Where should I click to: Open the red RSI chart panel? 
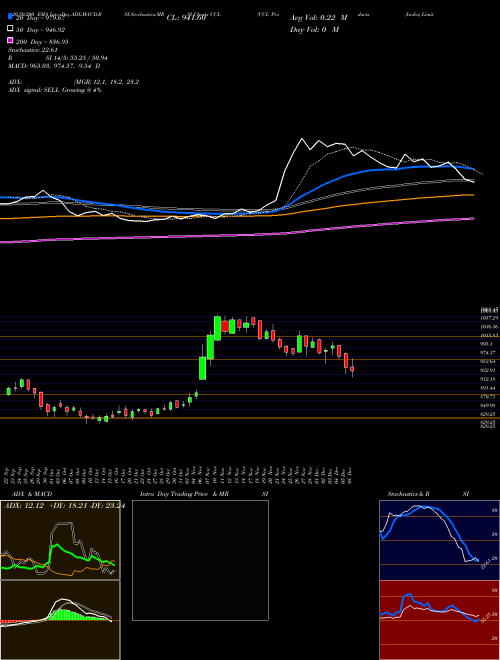click(439, 620)
